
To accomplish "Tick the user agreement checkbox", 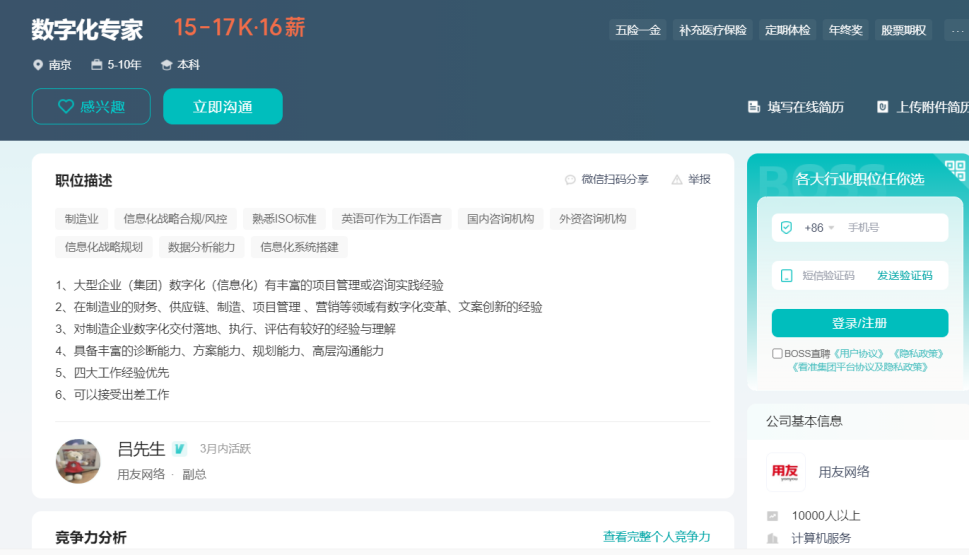I will [x=777, y=353].
